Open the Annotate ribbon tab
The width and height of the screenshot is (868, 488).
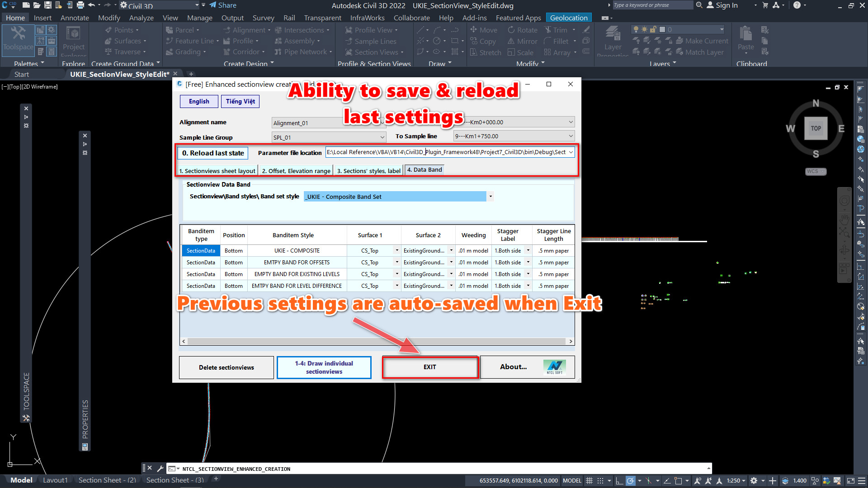click(x=75, y=18)
